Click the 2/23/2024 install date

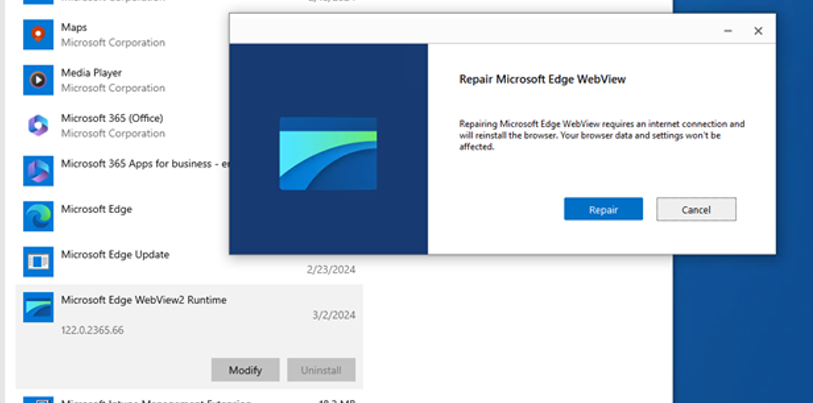coord(331,270)
